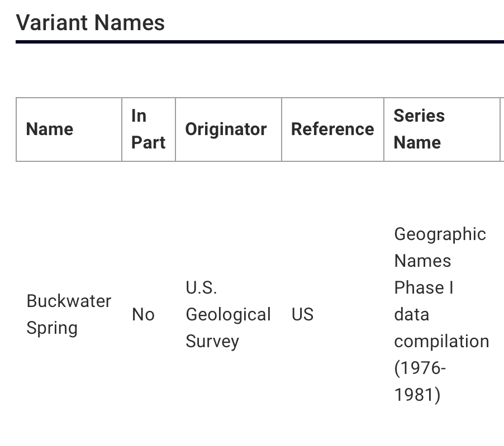
Task: Click the Buckwater Spring name cell
Action: coord(68,314)
